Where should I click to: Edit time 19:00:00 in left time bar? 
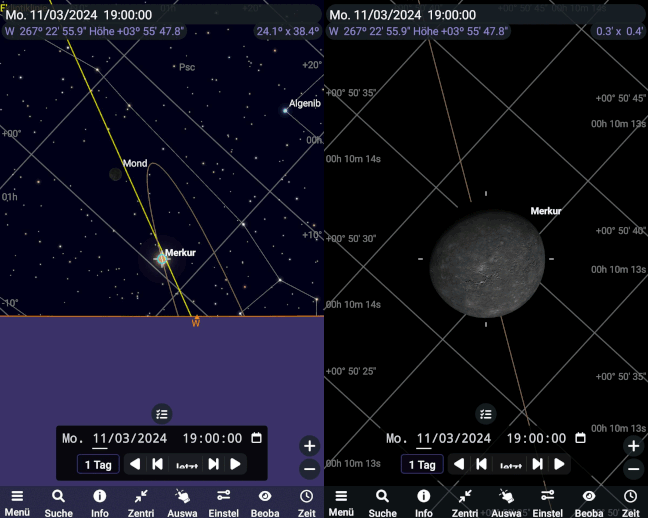[212, 438]
